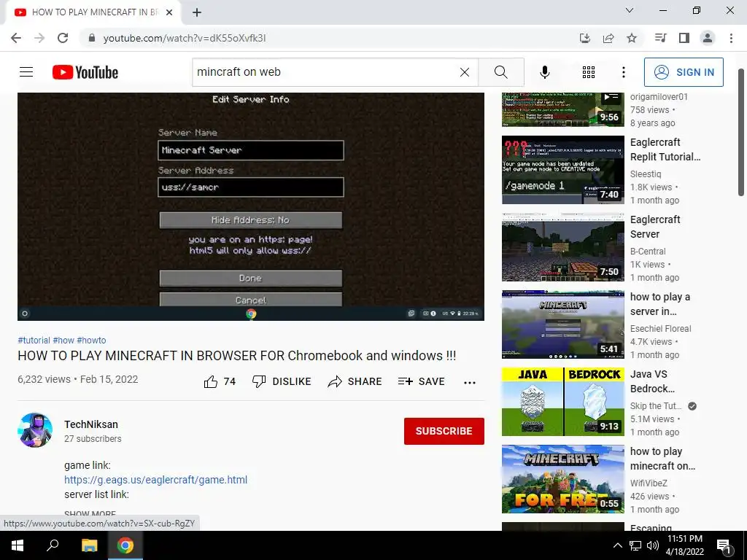Screen dimensions: 747x560
Task: Select the HOW TO PLAY MINECRAFT tab
Action: point(93,12)
